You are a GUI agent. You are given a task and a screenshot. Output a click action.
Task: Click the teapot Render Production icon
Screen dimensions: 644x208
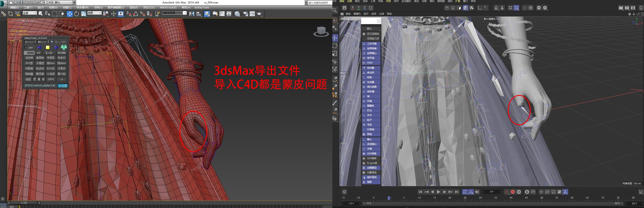(259, 14)
